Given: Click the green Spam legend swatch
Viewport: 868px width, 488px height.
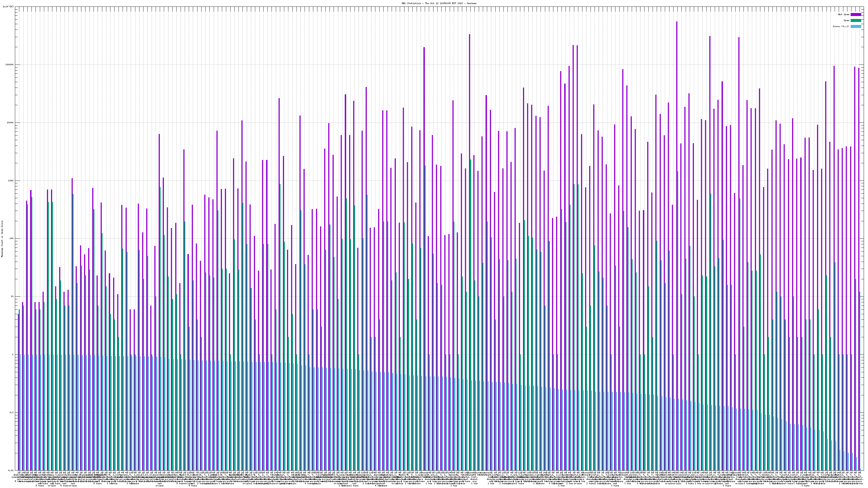Looking at the screenshot, I should 856,21.
